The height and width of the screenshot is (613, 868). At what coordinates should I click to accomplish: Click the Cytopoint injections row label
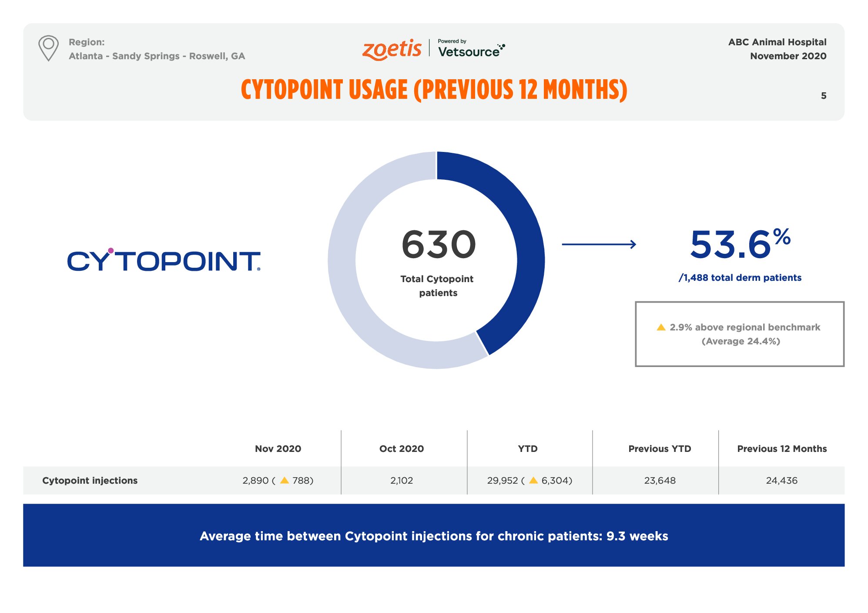coord(90,481)
